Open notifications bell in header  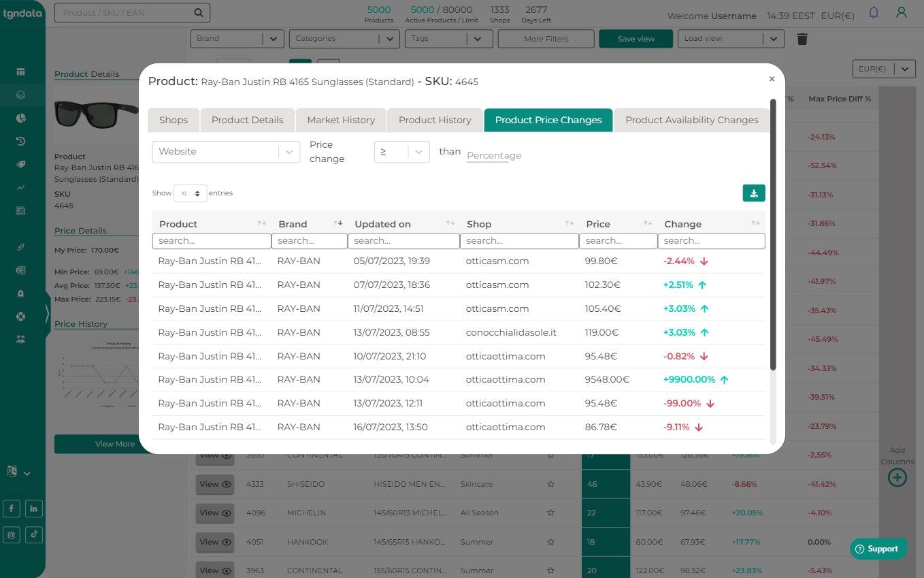click(x=874, y=13)
